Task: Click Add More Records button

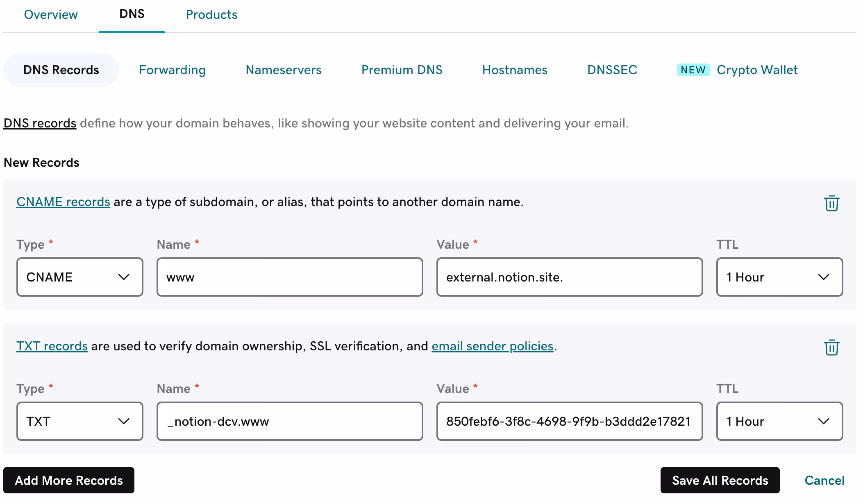Action: pyautogui.click(x=69, y=480)
